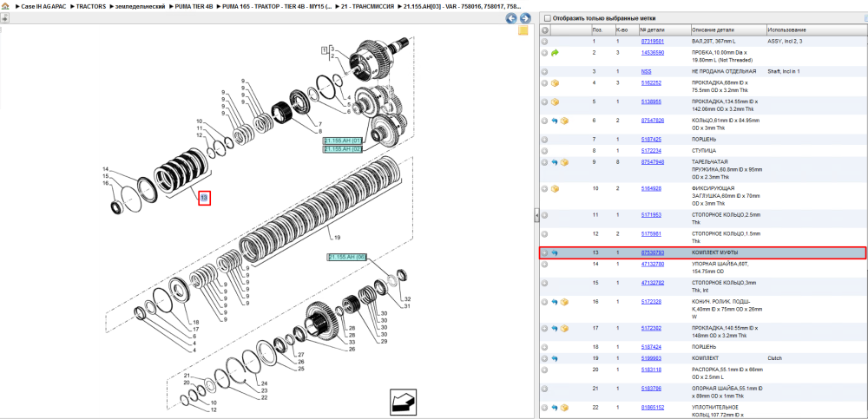Open part number link 87319501

tap(653, 42)
